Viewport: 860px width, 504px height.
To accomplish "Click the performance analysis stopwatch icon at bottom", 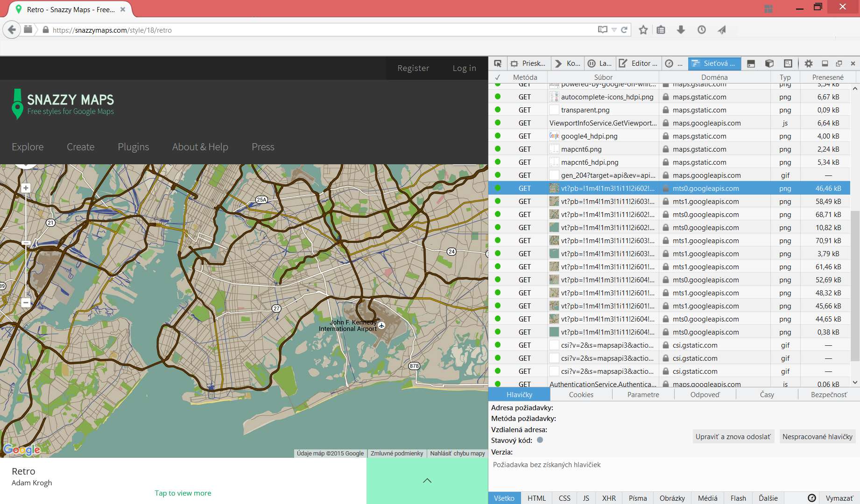I will click(x=812, y=498).
